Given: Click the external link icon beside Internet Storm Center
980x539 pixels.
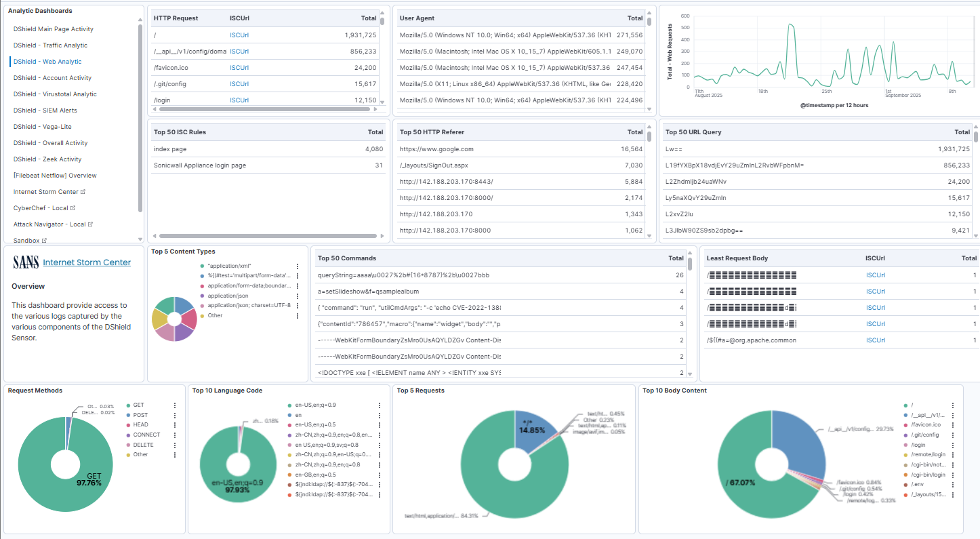Looking at the screenshot, I should 83,192.
